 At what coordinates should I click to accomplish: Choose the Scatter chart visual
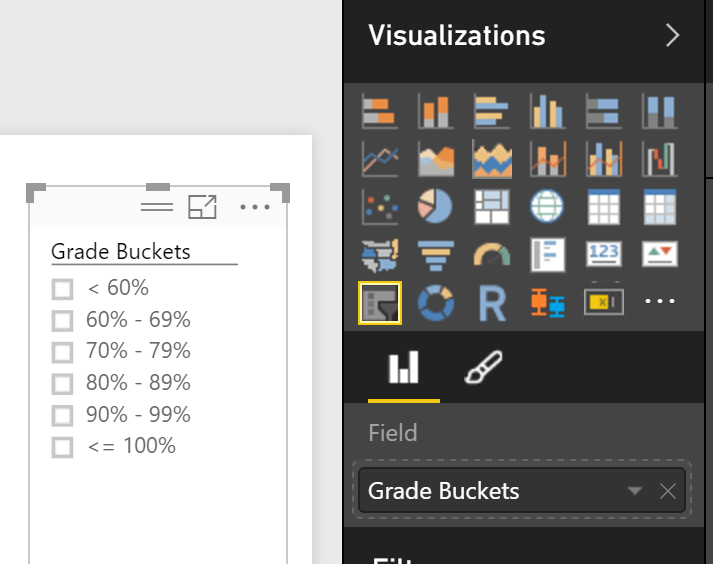pyautogui.click(x=380, y=207)
